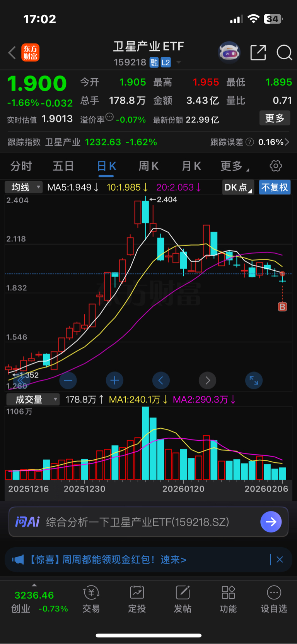Tap the MA1:240.1万 volume value
The width and height of the screenshot is (297, 644).
click(x=138, y=399)
